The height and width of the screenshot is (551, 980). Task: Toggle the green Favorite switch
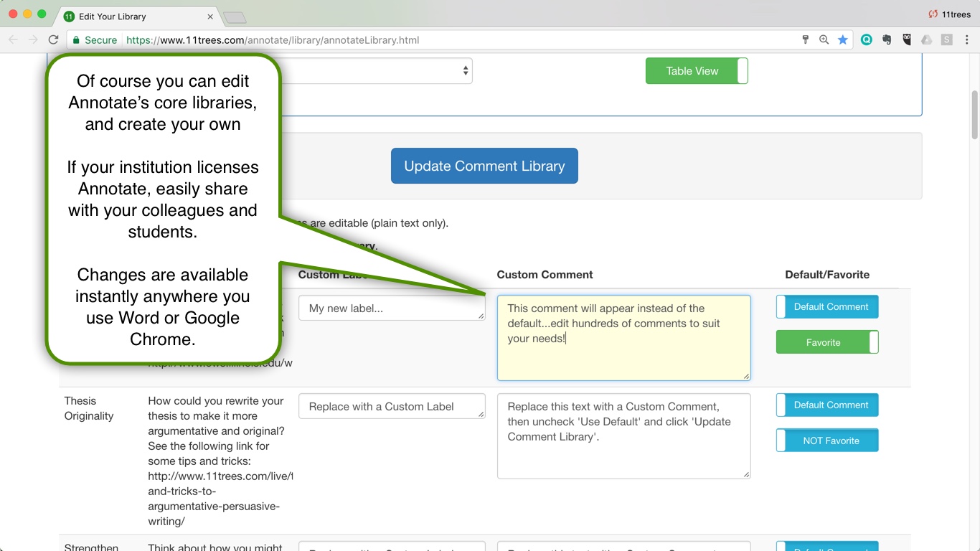(827, 342)
